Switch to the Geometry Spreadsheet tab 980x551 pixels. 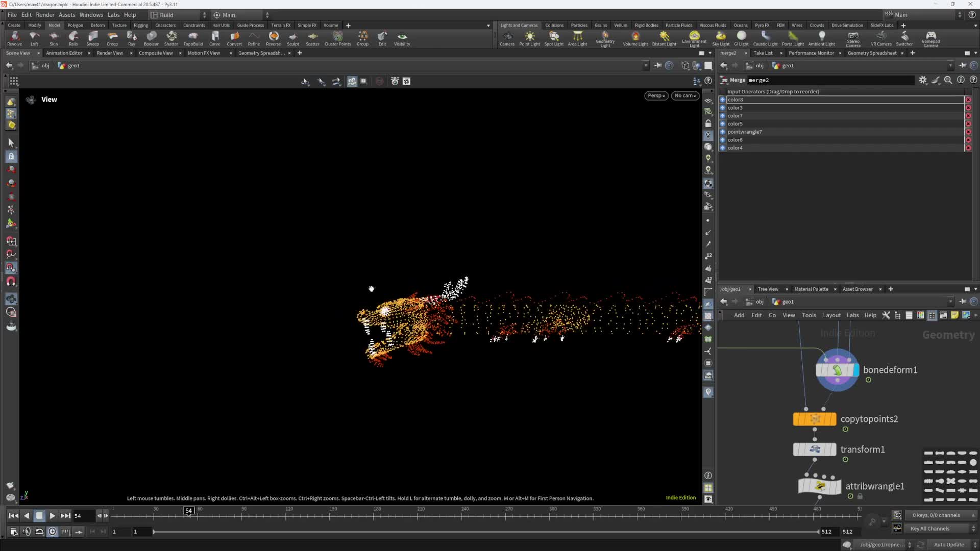[x=872, y=53]
